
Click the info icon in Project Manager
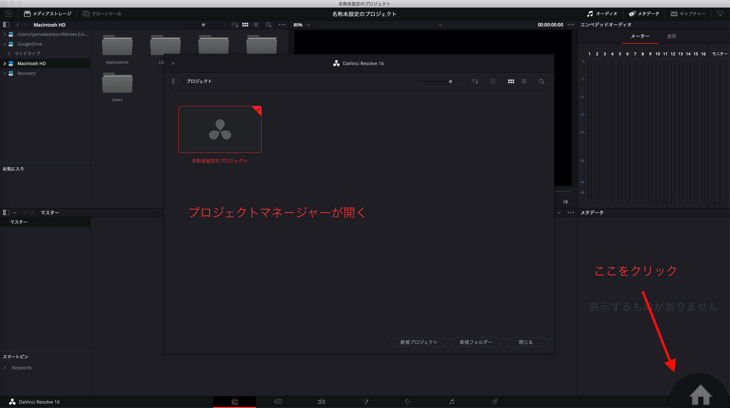[493, 82]
